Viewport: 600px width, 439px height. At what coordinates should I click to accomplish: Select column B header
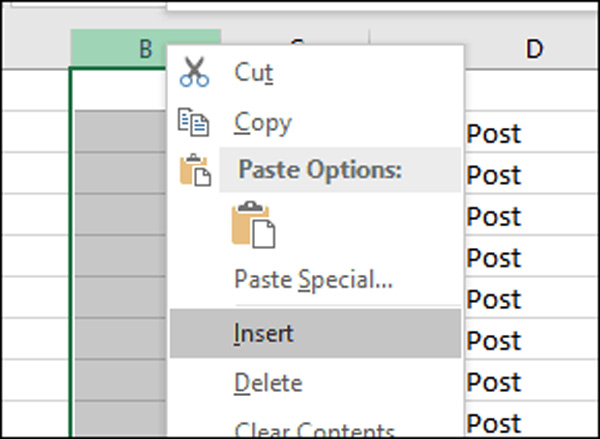[x=145, y=48]
